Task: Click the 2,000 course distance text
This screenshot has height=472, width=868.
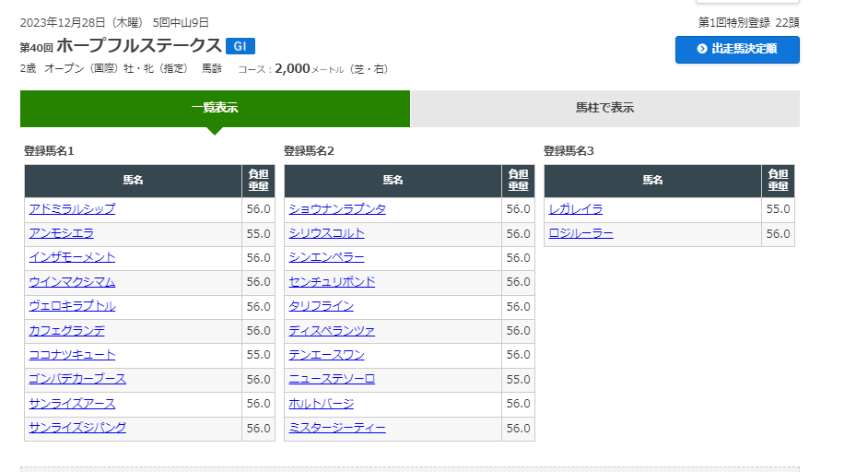Action: tap(292, 69)
